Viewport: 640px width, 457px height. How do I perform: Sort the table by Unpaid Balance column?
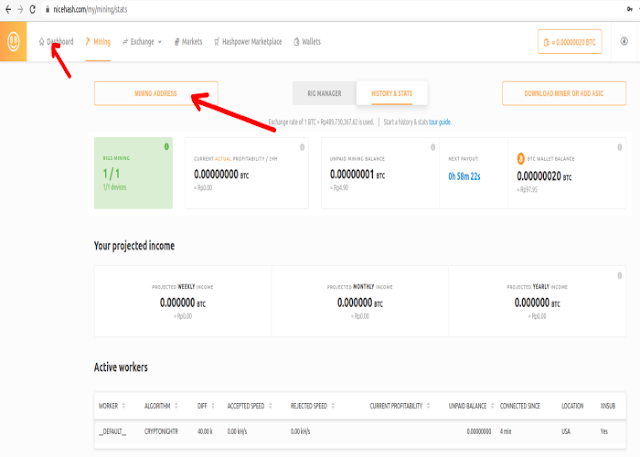point(471,406)
